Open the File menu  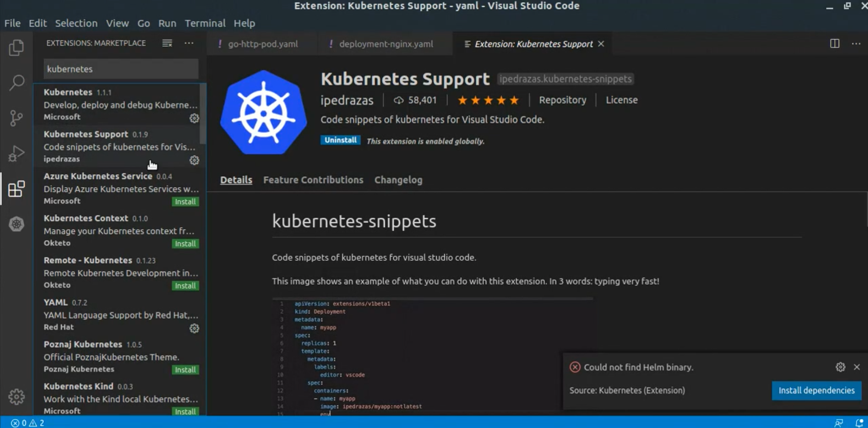(13, 23)
